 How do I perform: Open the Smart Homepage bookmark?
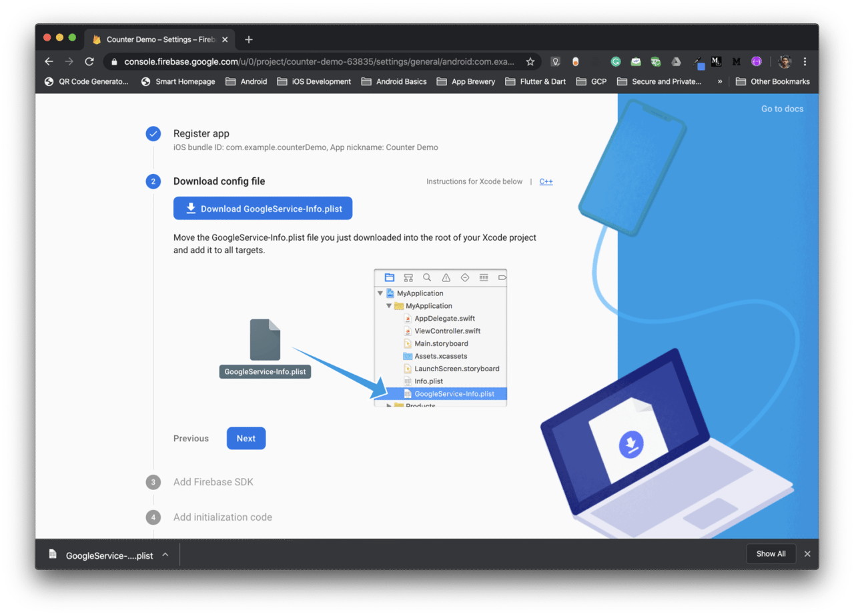click(178, 81)
